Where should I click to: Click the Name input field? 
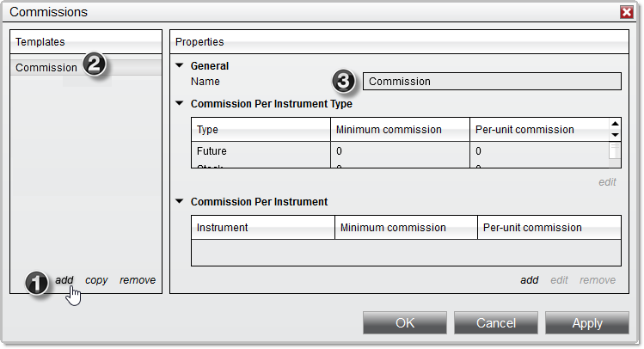[491, 82]
